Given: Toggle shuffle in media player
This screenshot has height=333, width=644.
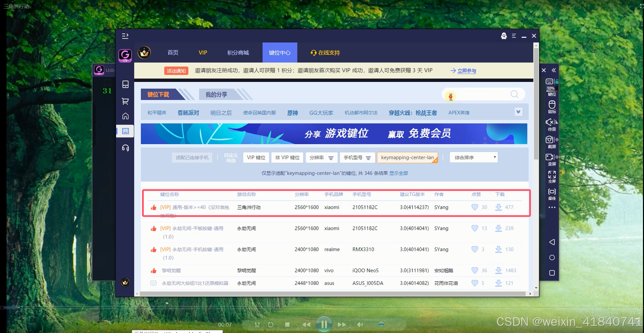Looking at the screenshot, I should pos(257,324).
